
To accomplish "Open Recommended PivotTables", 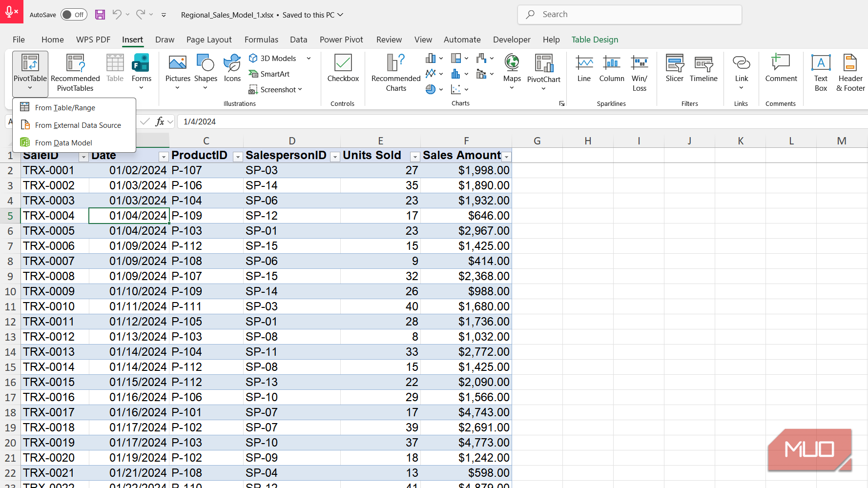I will [x=75, y=73].
